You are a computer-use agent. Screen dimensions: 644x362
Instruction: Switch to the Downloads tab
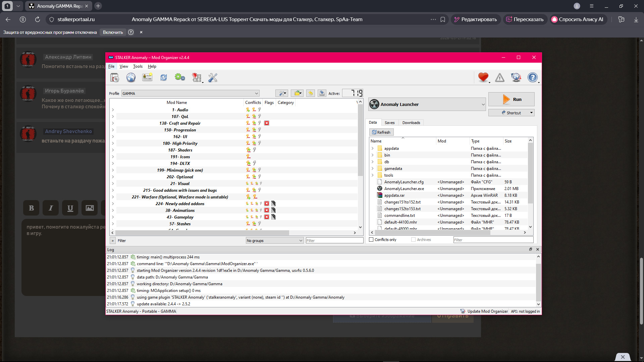pos(411,123)
